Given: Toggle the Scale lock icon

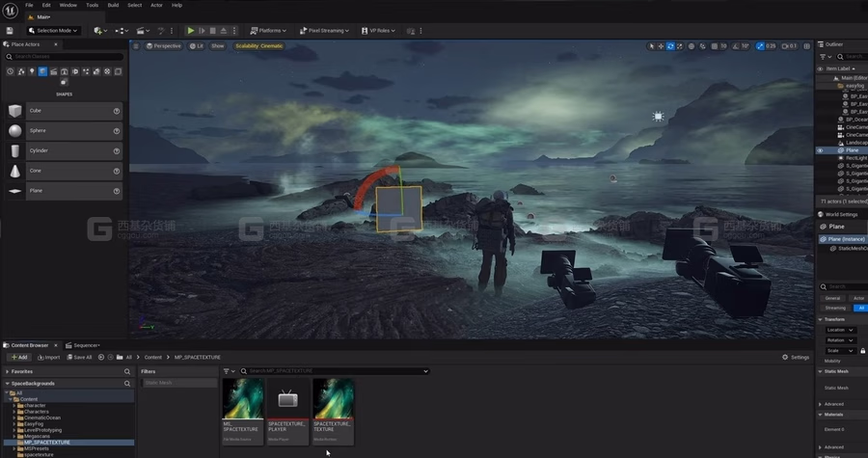Looking at the screenshot, I should click(x=862, y=351).
